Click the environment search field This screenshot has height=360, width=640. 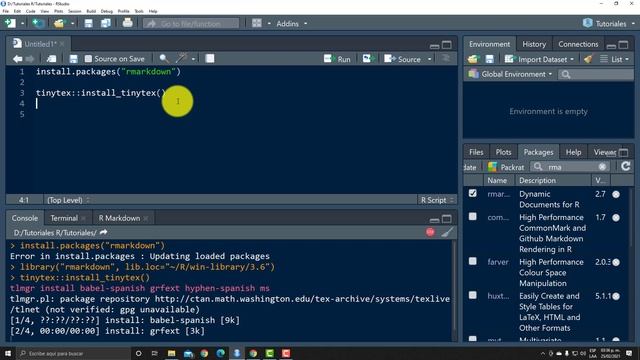596,74
